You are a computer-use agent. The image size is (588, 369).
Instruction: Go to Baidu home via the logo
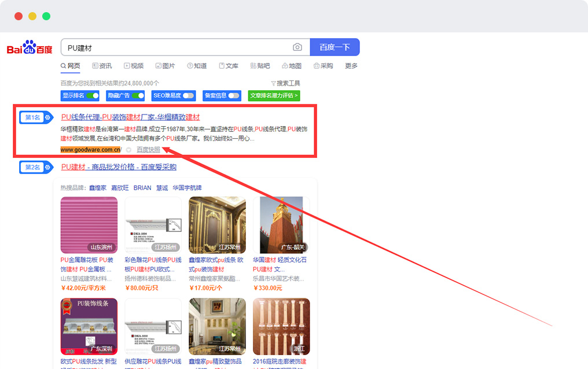point(30,47)
